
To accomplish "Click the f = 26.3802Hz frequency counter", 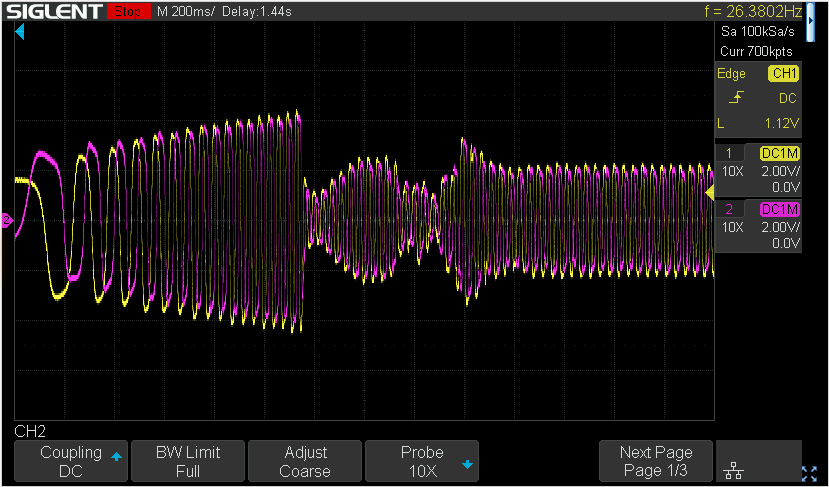I will click(x=753, y=11).
